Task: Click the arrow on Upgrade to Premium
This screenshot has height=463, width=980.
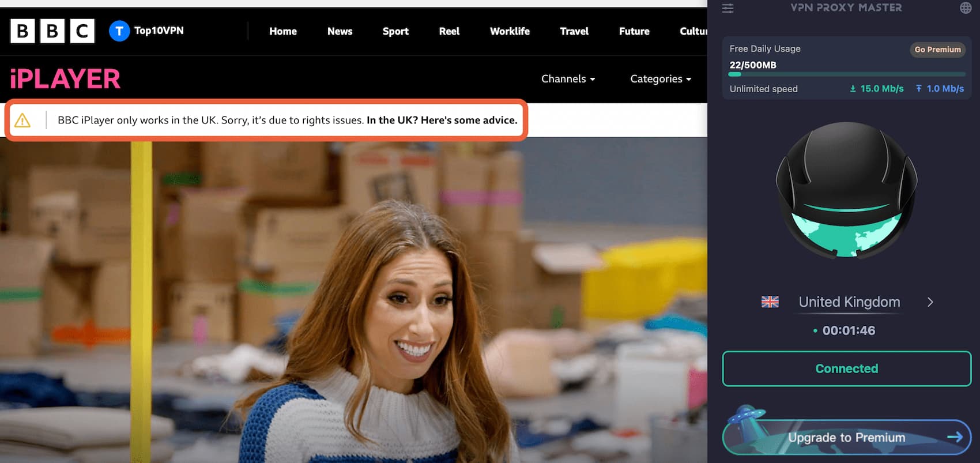Action: pos(955,437)
